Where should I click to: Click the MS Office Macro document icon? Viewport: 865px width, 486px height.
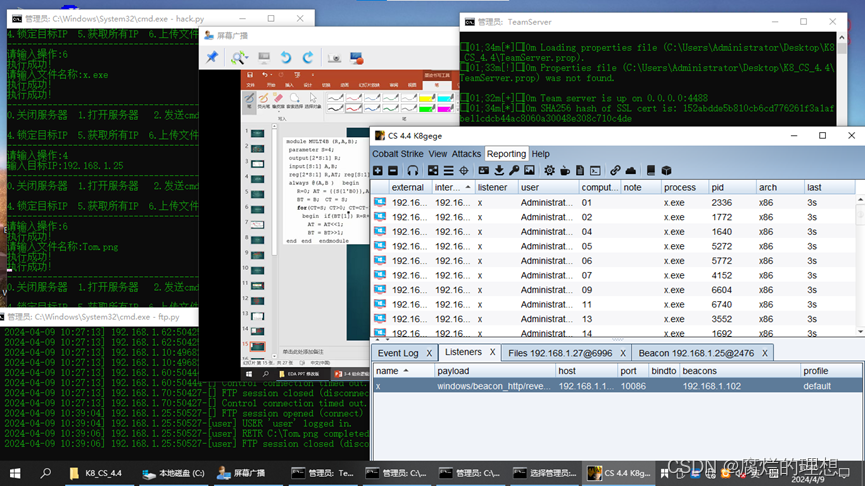[580, 170]
